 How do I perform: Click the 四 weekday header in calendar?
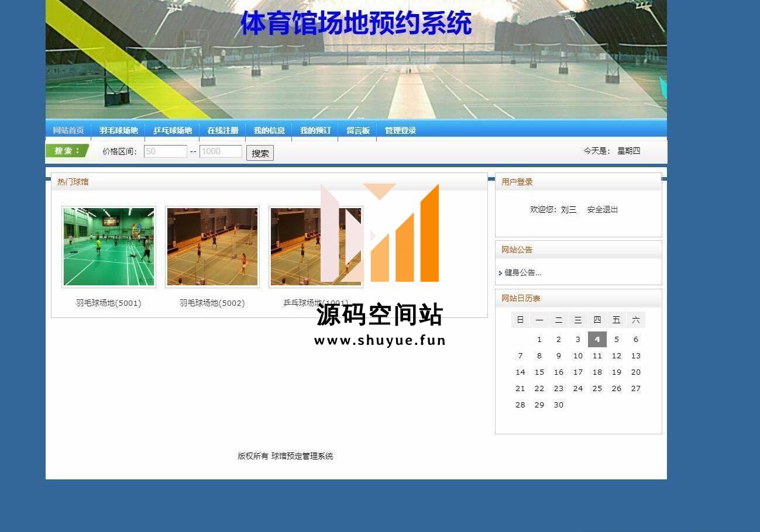(x=597, y=320)
